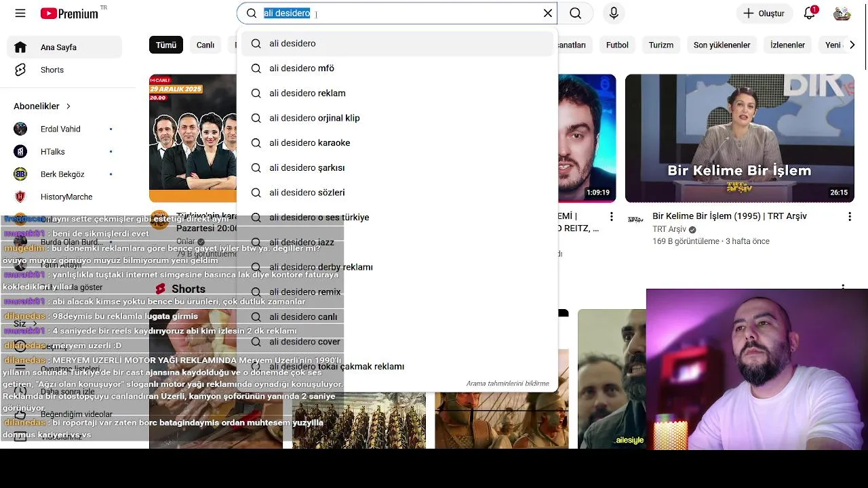The image size is (868, 488).
Task: Select the Tümü filter chip
Action: click(x=166, y=45)
